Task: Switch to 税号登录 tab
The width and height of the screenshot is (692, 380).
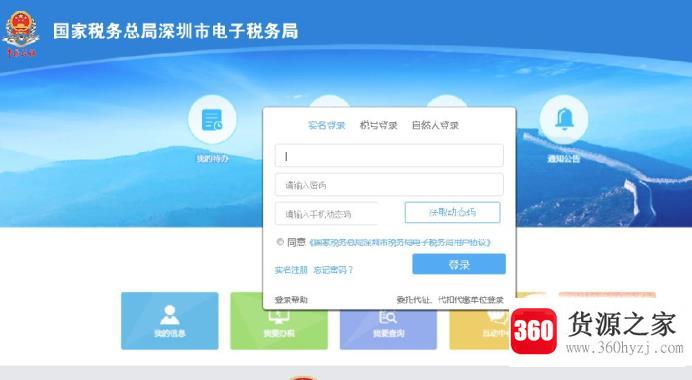Action: tap(378, 125)
